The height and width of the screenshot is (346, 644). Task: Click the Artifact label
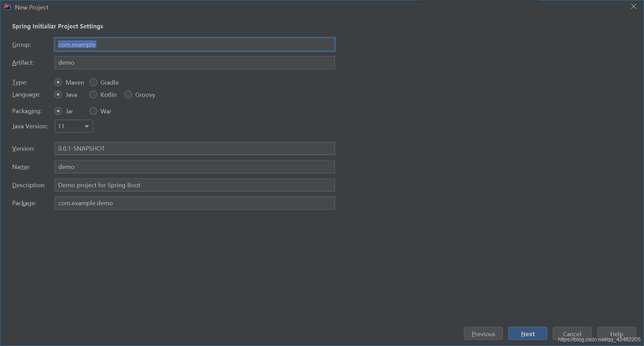pos(23,63)
